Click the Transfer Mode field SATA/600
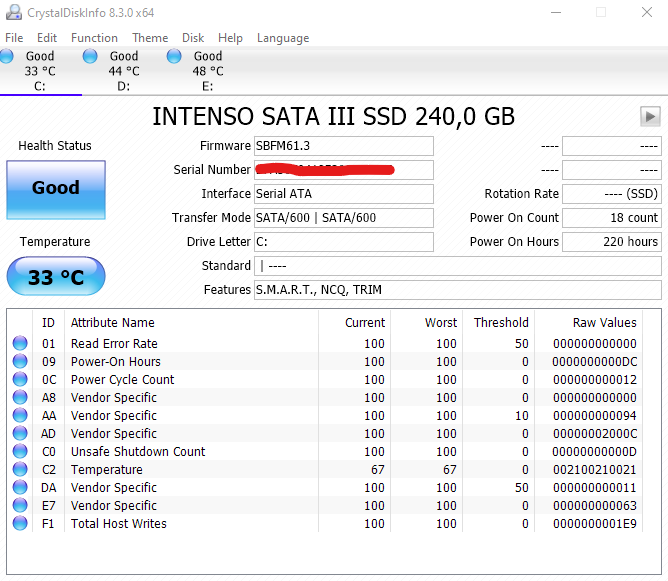This screenshot has width=668, height=581. pyautogui.click(x=344, y=218)
